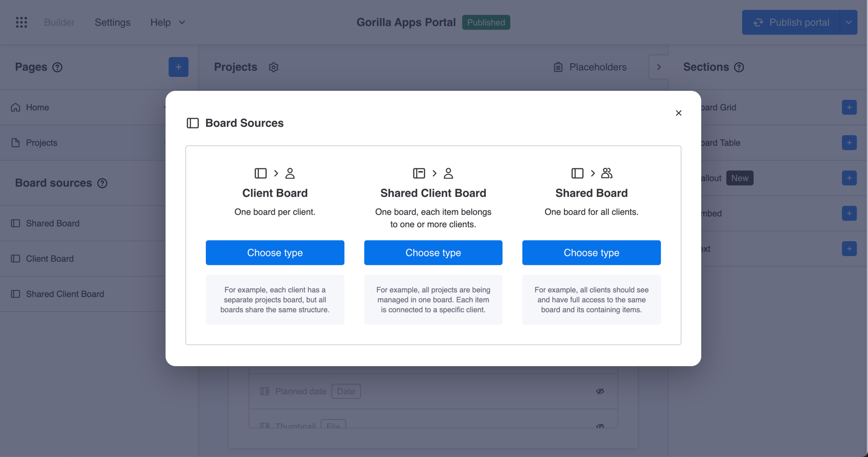Click Shared Client Board source icon in sidebar
Screen dimensions: 868x457
pos(15,294)
